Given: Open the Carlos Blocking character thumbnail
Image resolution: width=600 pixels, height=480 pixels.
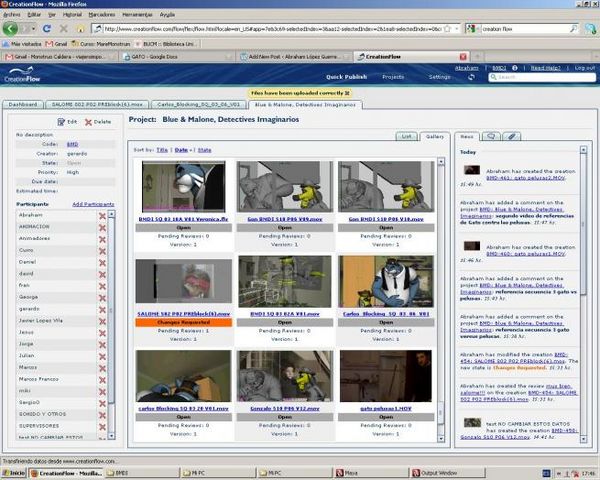Looking at the screenshot, I should [x=386, y=281].
